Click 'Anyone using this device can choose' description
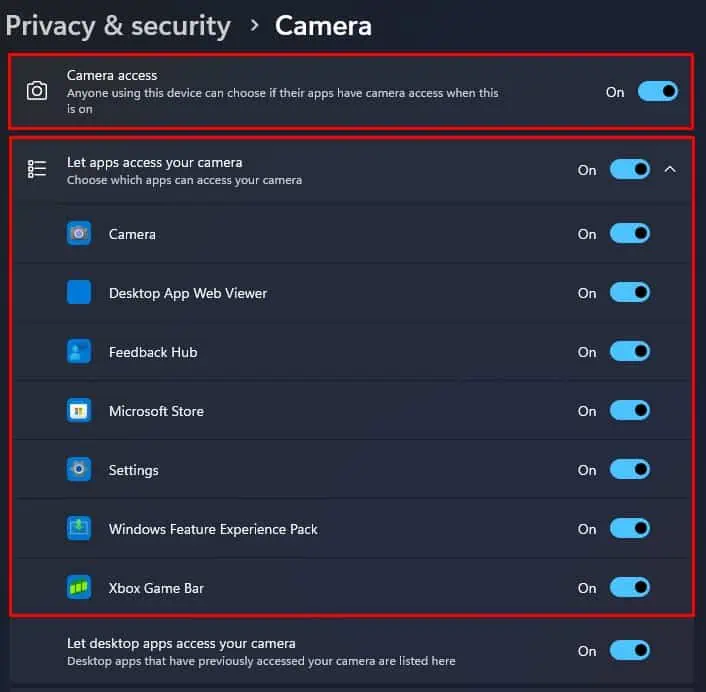Image resolution: width=706 pixels, height=692 pixels. point(283,101)
